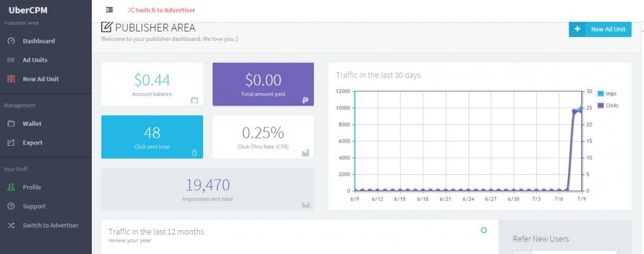The image size is (644, 254).
Task: Click the shuffle icon beside Switch to Advertiser in top bar
Action: pyautogui.click(x=131, y=10)
